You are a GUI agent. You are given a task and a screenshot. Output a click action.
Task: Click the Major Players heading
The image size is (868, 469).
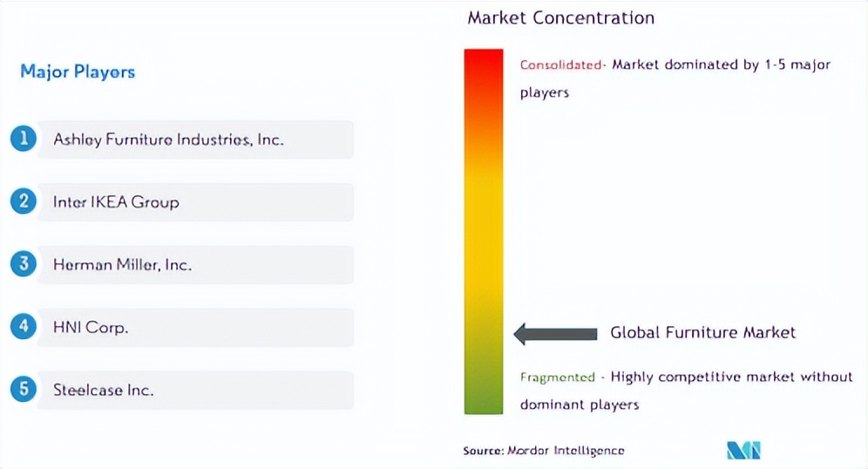pyautogui.click(x=78, y=71)
